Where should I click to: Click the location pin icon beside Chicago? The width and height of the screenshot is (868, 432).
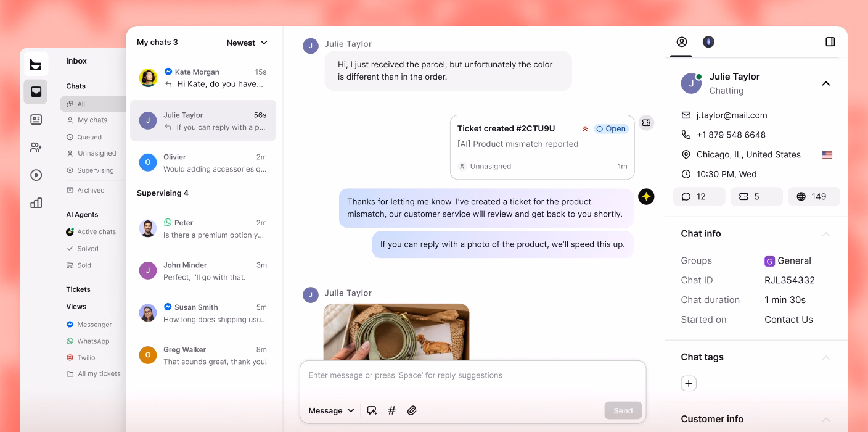(x=686, y=154)
